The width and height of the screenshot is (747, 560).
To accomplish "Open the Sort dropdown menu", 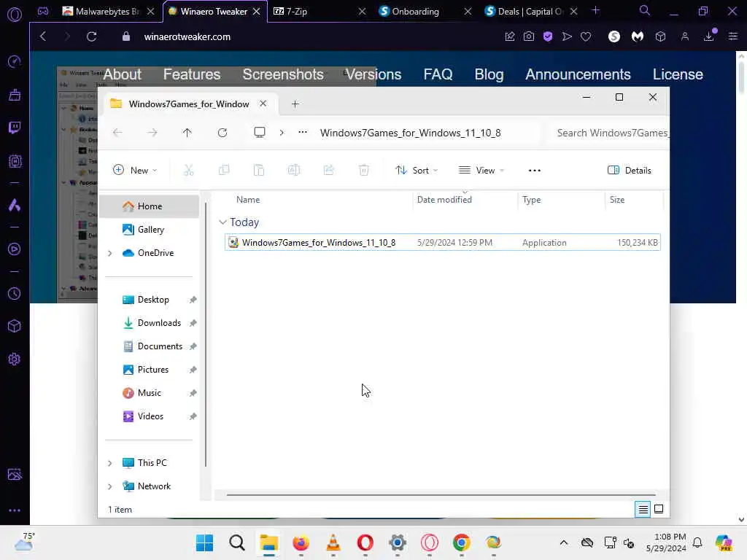I will pyautogui.click(x=417, y=171).
